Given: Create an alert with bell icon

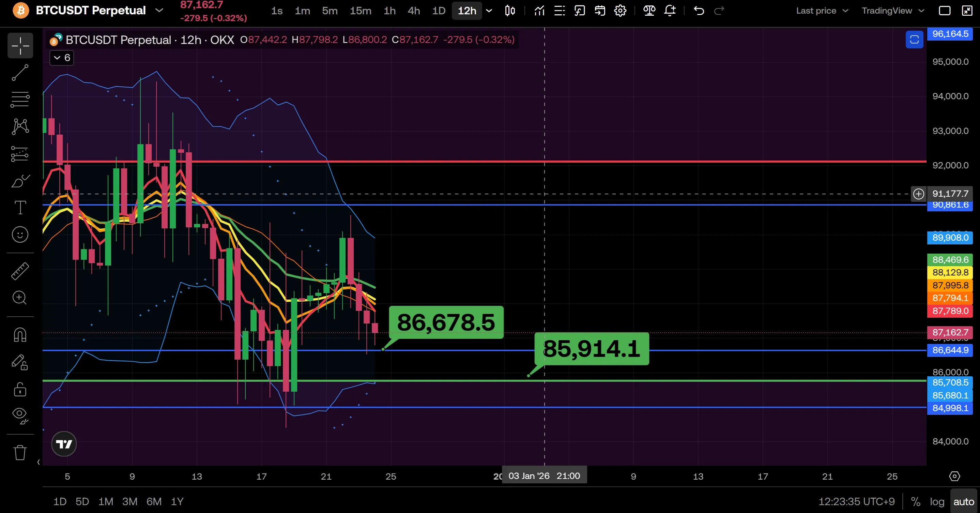Looking at the screenshot, I should tap(670, 11).
